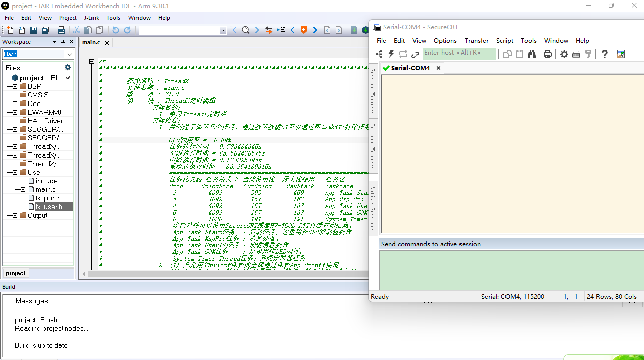Click the Save icon in IAR toolbar
The height and width of the screenshot is (360, 644).
[x=33, y=30]
